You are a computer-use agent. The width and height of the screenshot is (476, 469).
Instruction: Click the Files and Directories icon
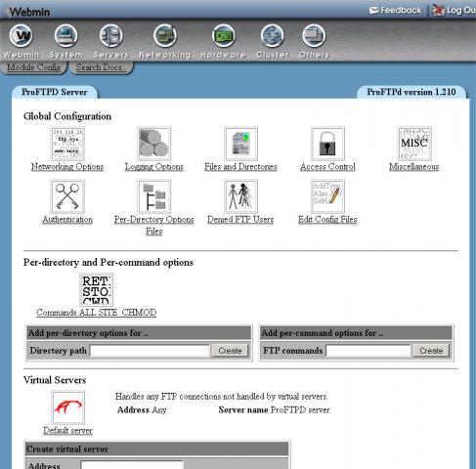[240, 144]
